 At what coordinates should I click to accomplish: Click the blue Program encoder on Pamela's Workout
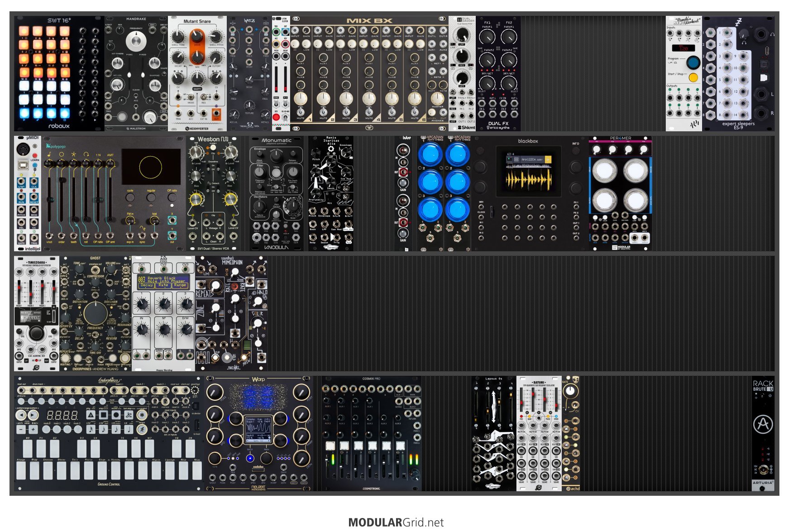(693, 62)
